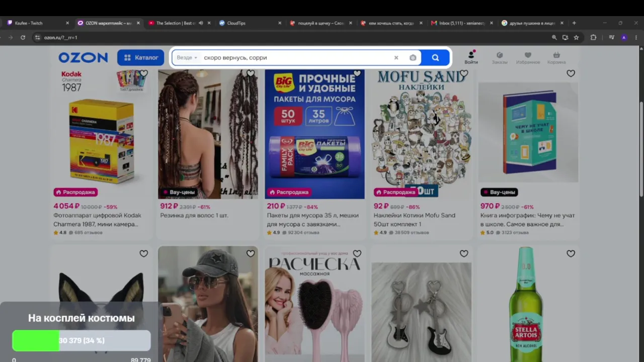The width and height of the screenshot is (644, 362).
Task: Switch to the OZON маркетплейс tab
Action: [108, 23]
